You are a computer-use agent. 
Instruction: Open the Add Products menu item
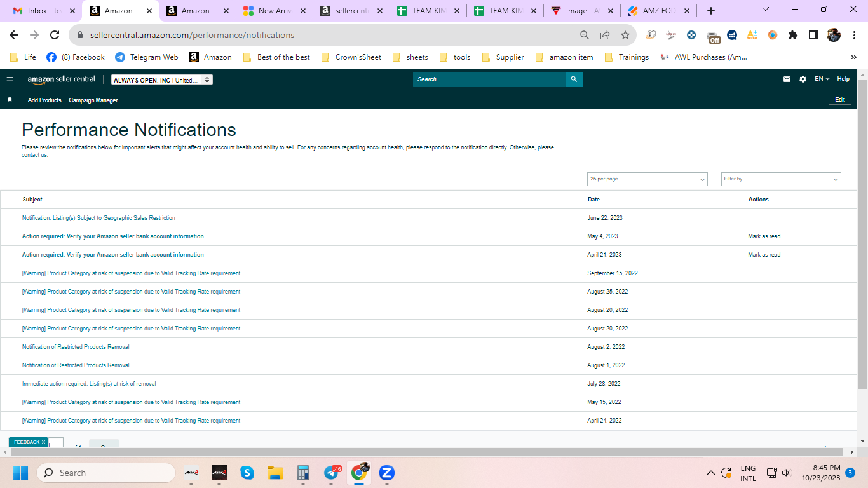[44, 100]
